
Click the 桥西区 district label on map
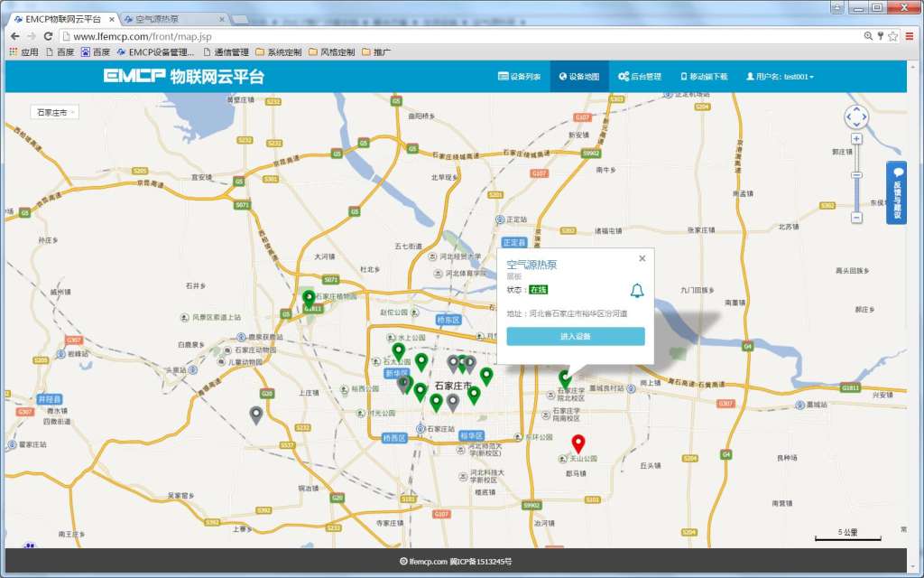[394, 438]
